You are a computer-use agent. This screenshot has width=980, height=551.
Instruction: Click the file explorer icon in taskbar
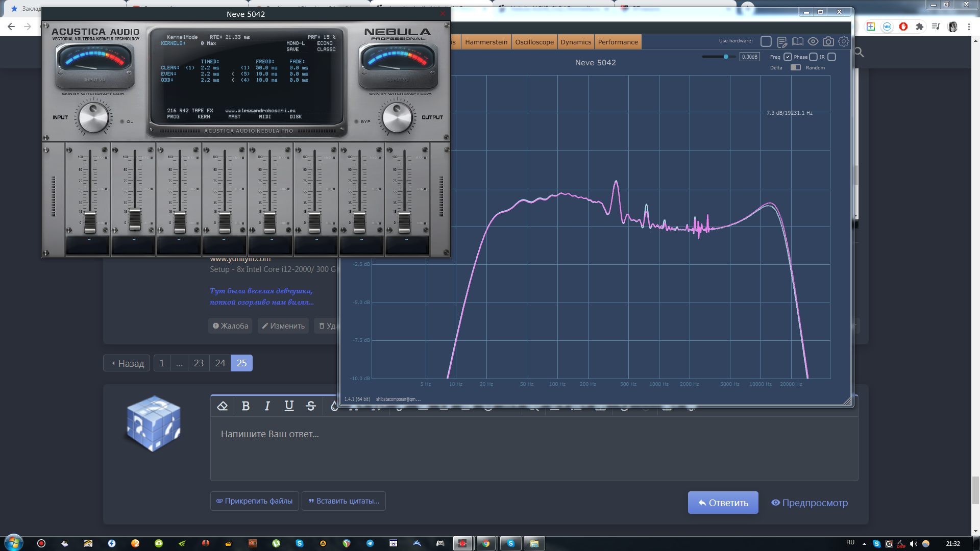coord(534,543)
